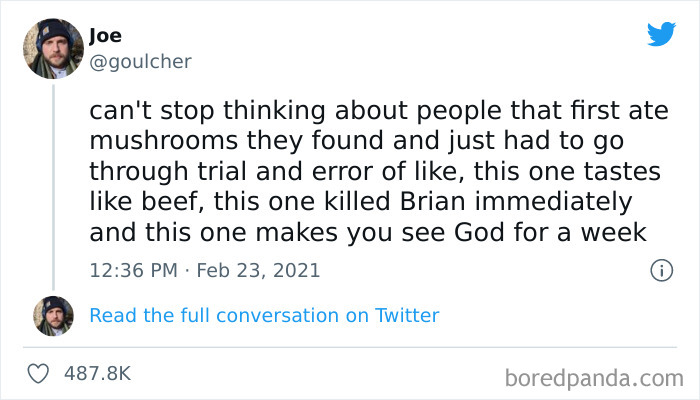Click the word "Read" in the conversation link
The width and height of the screenshot is (700, 400).
coord(111,315)
